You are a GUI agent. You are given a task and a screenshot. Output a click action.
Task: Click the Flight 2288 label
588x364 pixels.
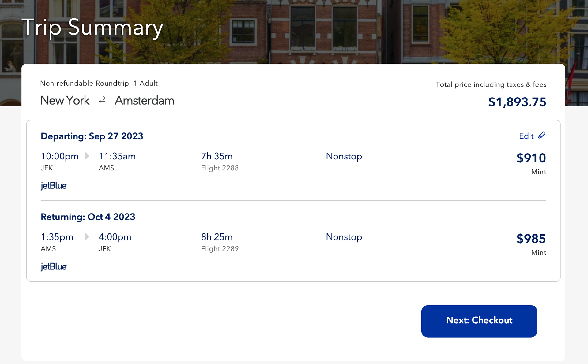[220, 168]
